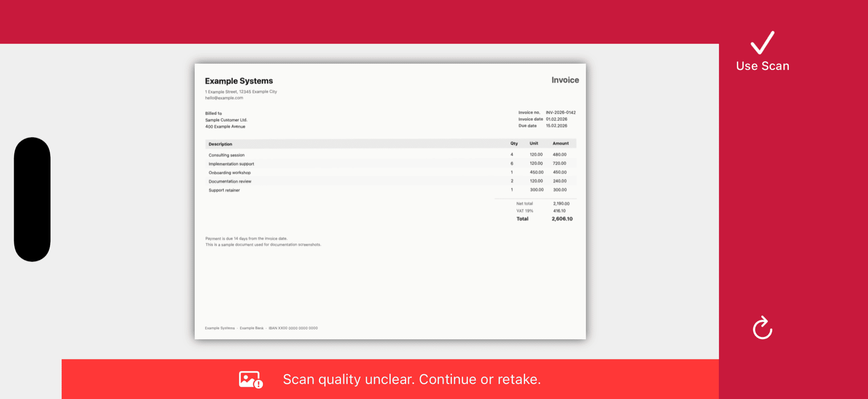Select 'Sample Customer Ltd.' on the invoice
The width and height of the screenshot is (868, 399).
coord(226,120)
